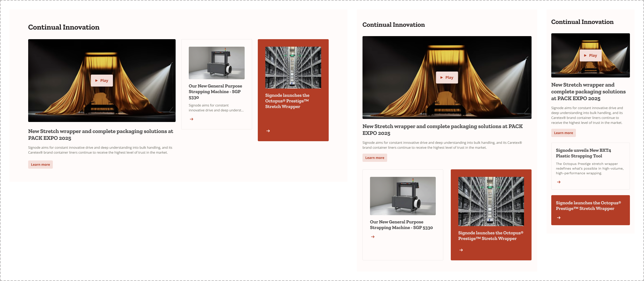Click Learn more in the mobile layout
The width and height of the screenshot is (644, 281).
click(x=563, y=133)
